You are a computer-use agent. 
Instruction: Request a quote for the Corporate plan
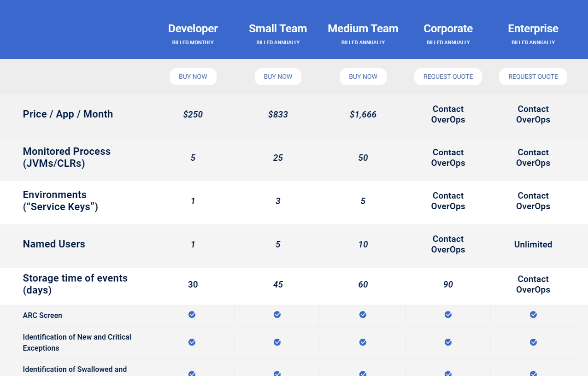click(x=448, y=76)
